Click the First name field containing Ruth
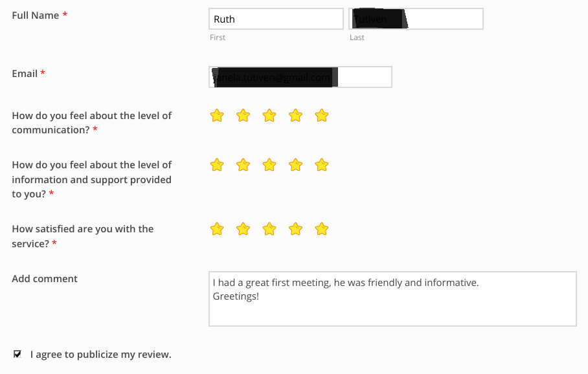The image size is (588, 374). click(x=276, y=19)
